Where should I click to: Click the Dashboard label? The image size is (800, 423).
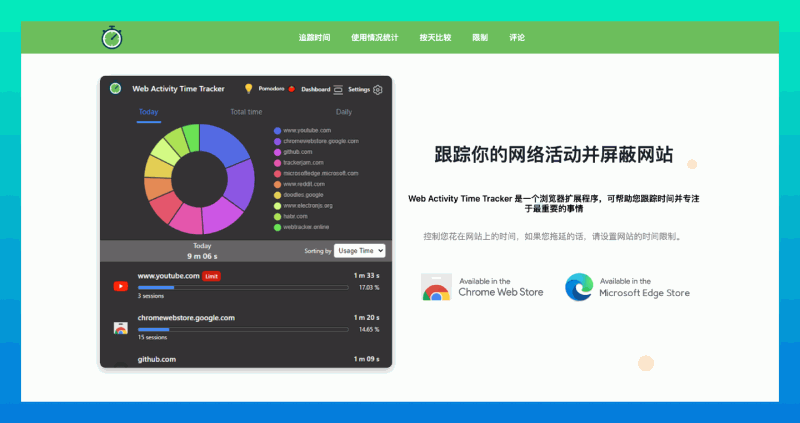(315, 89)
